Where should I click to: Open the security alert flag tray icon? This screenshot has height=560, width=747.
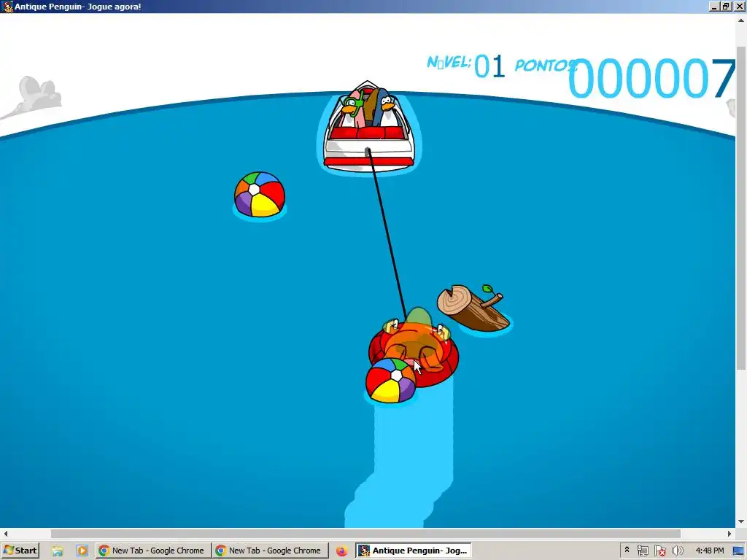[660, 551]
